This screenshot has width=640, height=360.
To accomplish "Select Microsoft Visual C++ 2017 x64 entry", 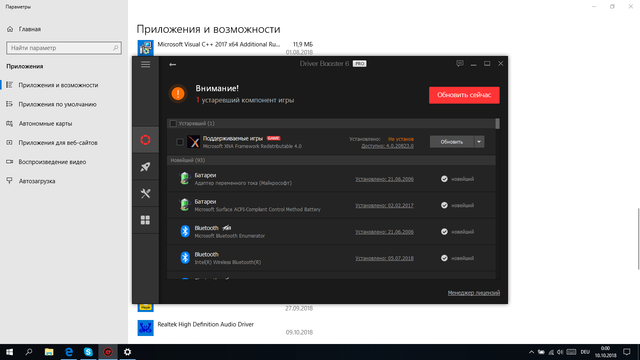I will tap(225, 48).
